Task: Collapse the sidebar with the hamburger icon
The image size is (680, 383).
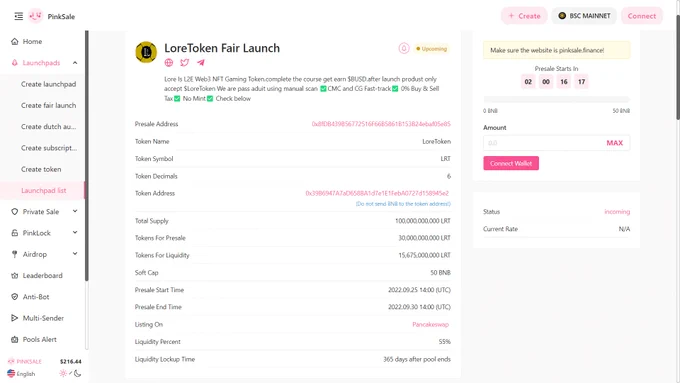Action: coord(18,16)
